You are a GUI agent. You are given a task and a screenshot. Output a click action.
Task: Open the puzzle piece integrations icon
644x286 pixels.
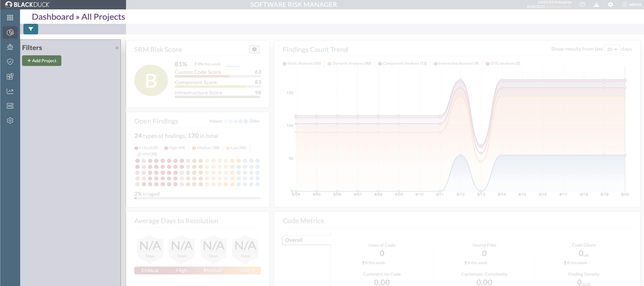[10, 76]
